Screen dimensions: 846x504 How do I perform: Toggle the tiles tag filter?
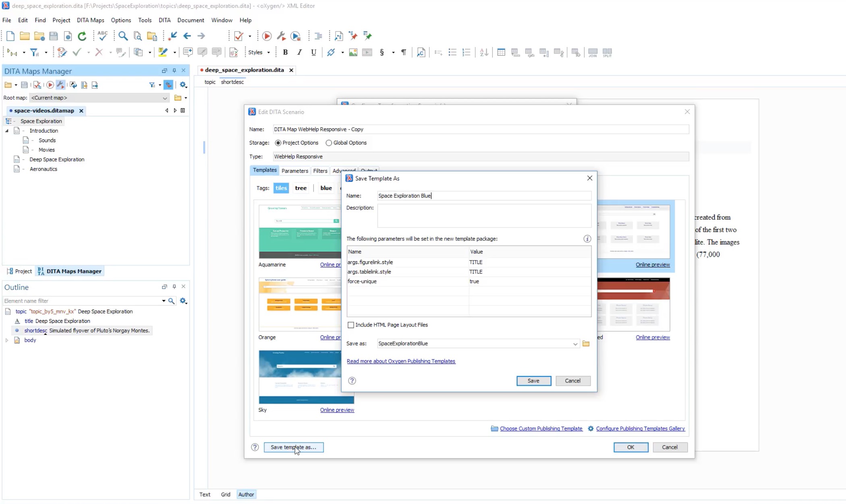(281, 188)
